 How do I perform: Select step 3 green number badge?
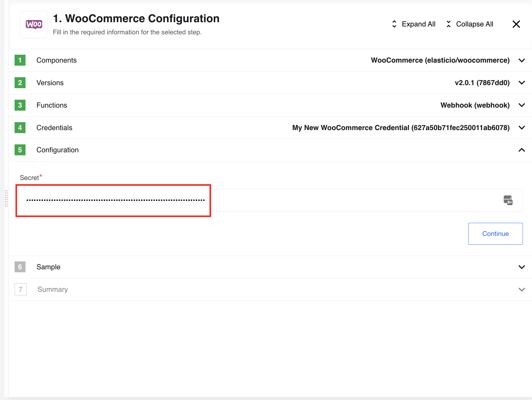click(20, 105)
